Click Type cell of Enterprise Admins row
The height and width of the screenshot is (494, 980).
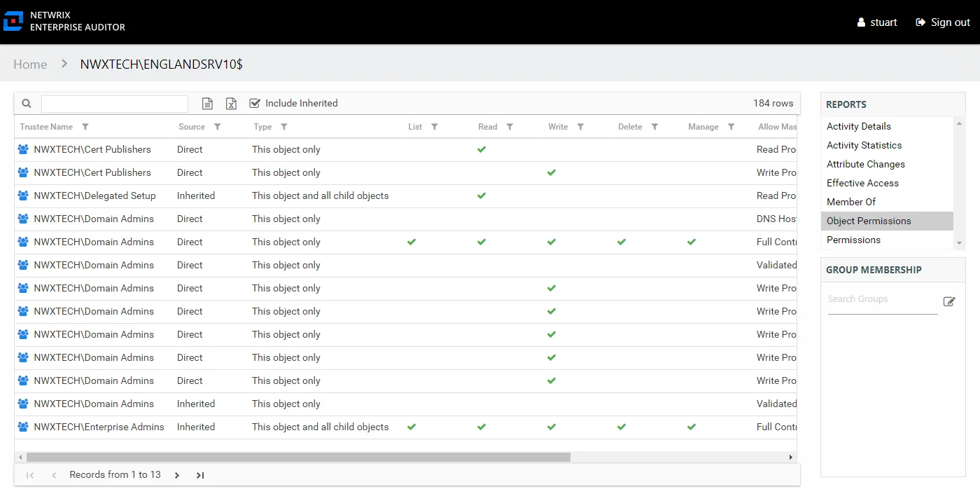click(320, 427)
